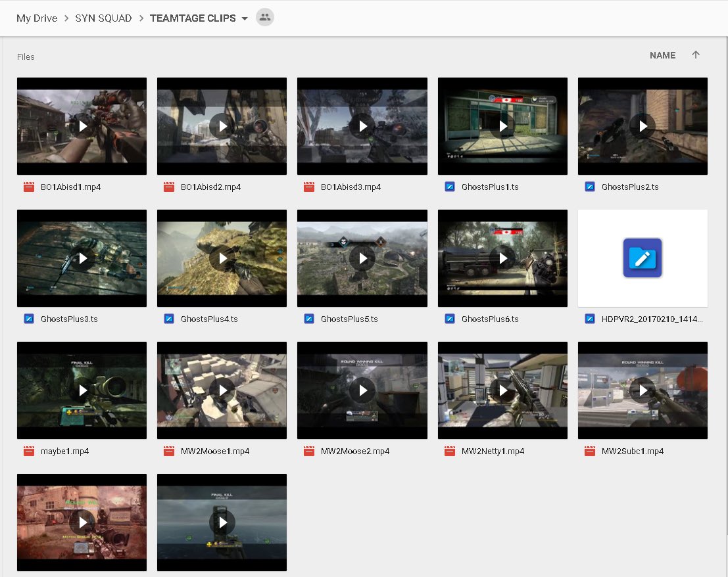The width and height of the screenshot is (728, 577).
Task: Click the blue file icon beside GhostsPlus4.ts
Action: point(169,319)
